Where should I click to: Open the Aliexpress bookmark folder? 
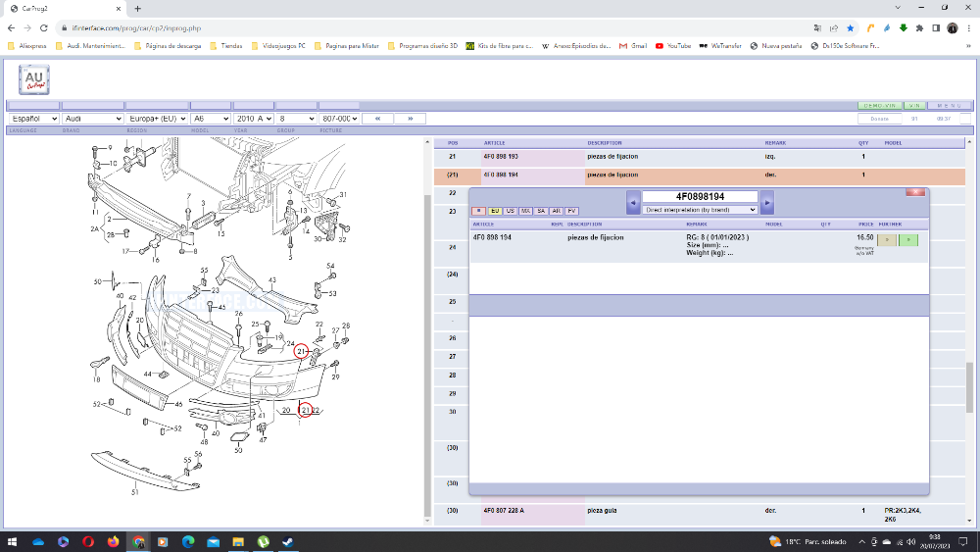[x=26, y=46]
